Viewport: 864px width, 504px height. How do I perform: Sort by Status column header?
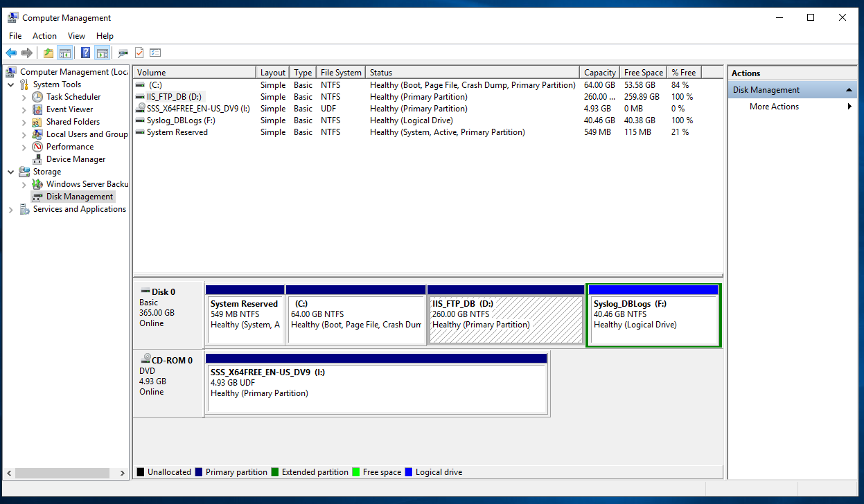pyautogui.click(x=473, y=73)
